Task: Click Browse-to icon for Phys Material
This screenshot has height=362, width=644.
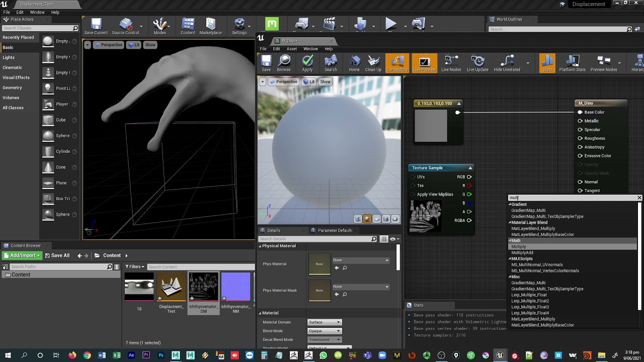Action: (x=345, y=268)
